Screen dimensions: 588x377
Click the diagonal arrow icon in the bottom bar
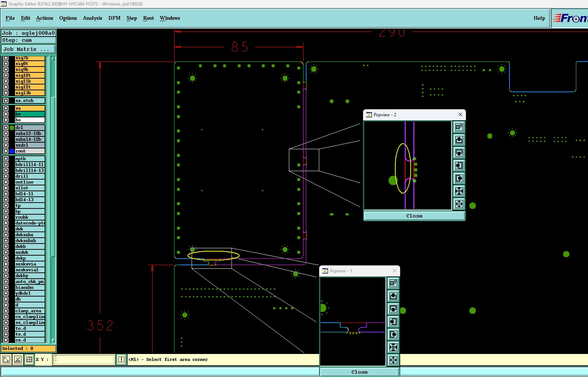click(6, 359)
